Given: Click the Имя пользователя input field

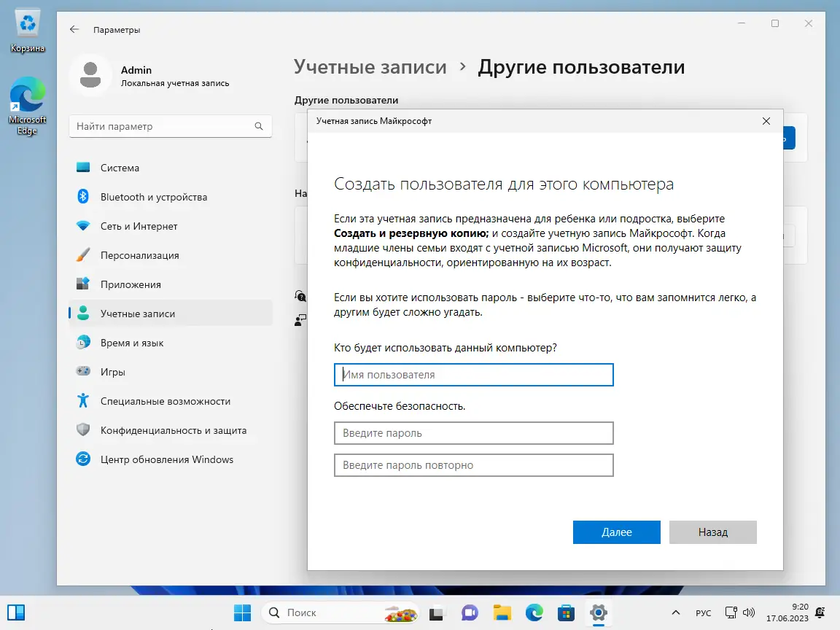Looking at the screenshot, I should pos(473,374).
